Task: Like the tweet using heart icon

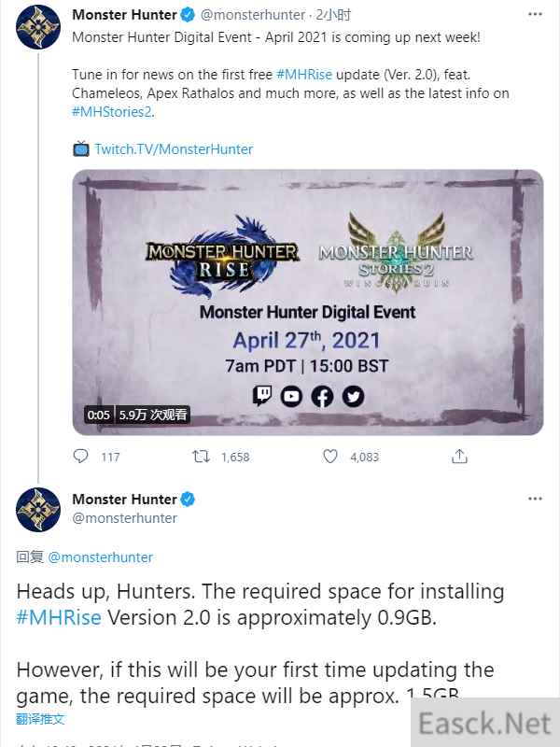Action: coord(330,457)
